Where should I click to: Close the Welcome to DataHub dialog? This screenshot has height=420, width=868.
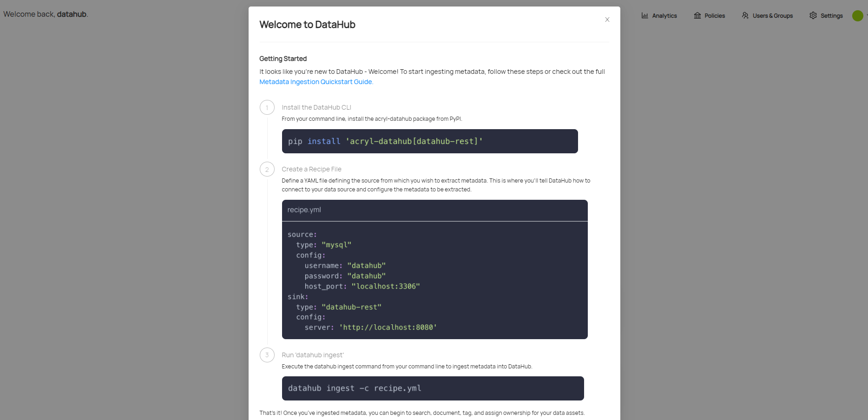point(607,20)
